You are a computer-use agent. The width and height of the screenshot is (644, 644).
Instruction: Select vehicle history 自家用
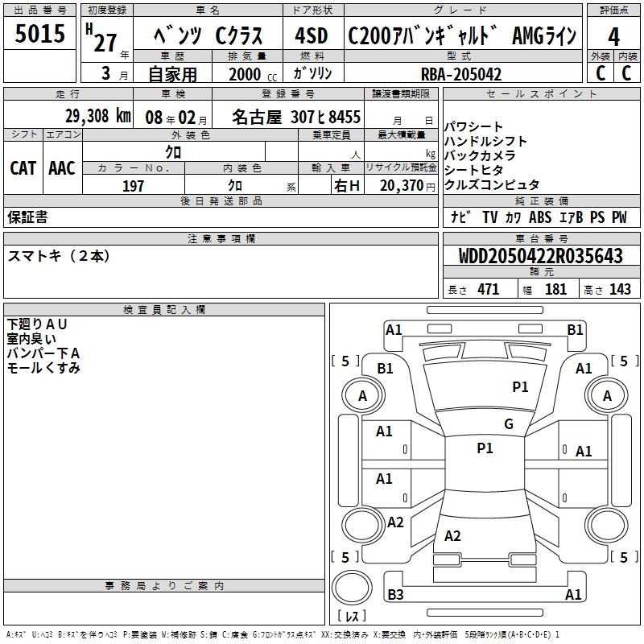(172, 74)
